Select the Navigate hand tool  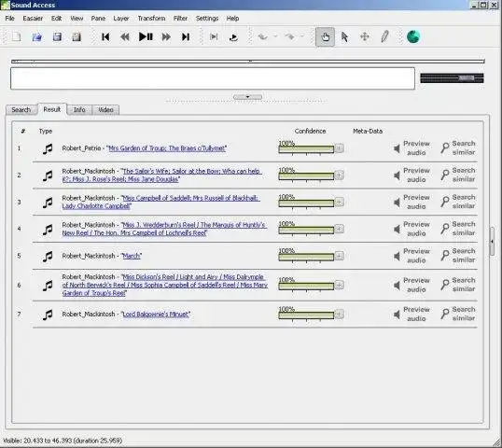pos(325,36)
